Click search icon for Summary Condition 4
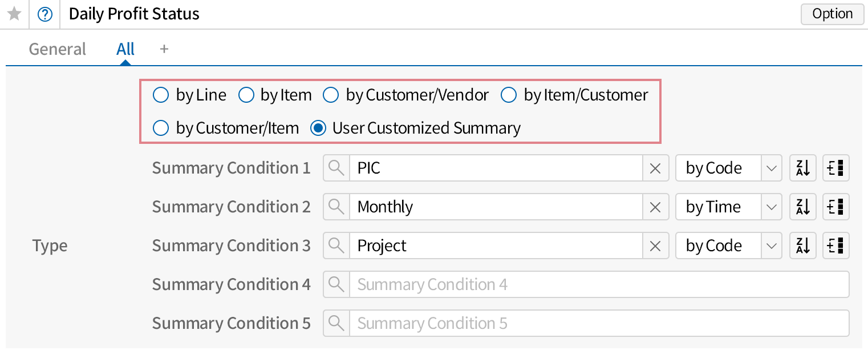 pos(336,284)
